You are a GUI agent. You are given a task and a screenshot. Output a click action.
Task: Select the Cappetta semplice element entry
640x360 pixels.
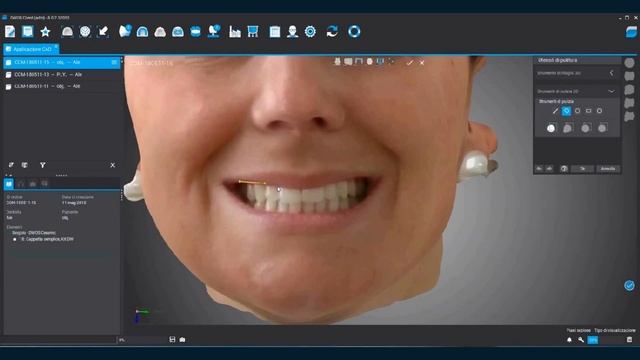[47, 239]
